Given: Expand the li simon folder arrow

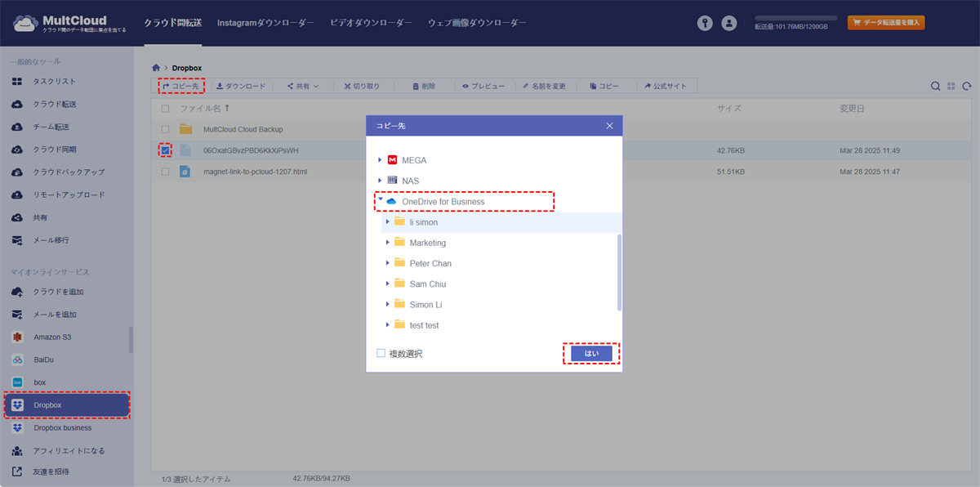Looking at the screenshot, I should 388,221.
